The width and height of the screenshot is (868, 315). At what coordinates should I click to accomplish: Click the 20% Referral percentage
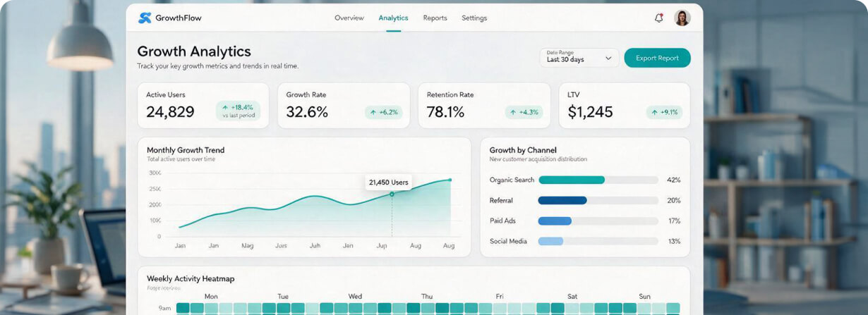(674, 200)
